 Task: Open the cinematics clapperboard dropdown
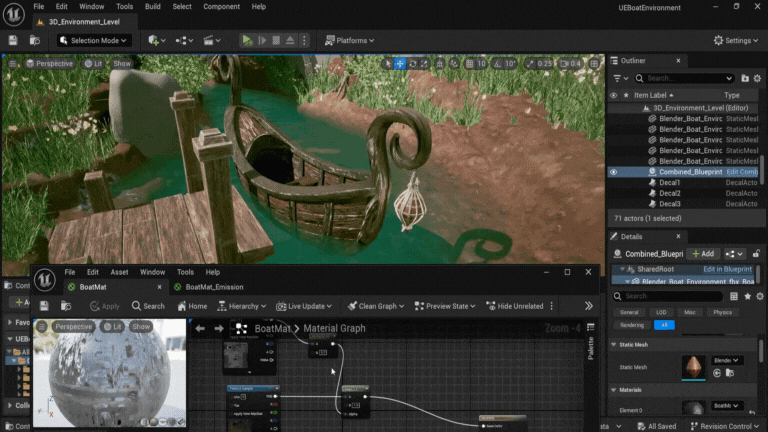point(212,40)
